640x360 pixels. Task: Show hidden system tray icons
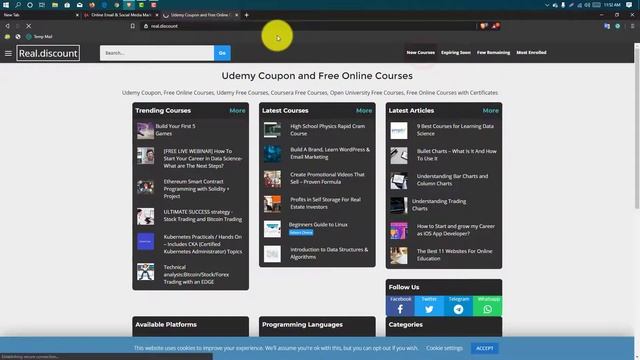click(x=547, y=5)
